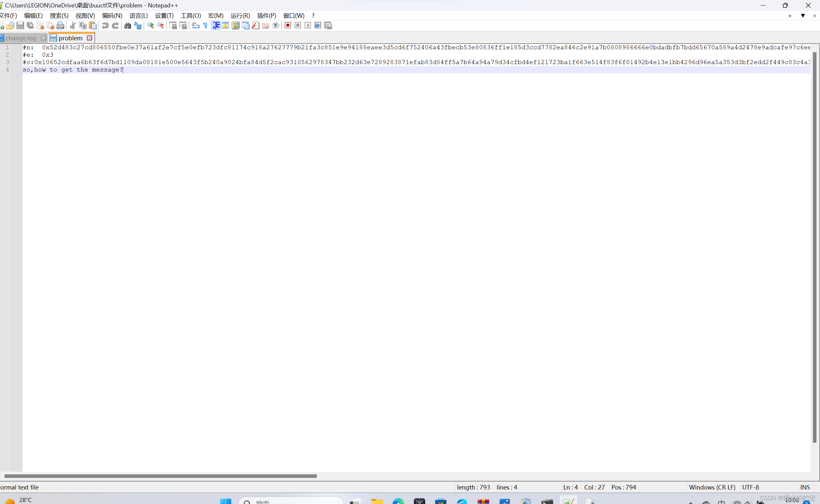The image size is (820, 504).
Task: Start macro recording with red dot icon
Action: [288, 25]
